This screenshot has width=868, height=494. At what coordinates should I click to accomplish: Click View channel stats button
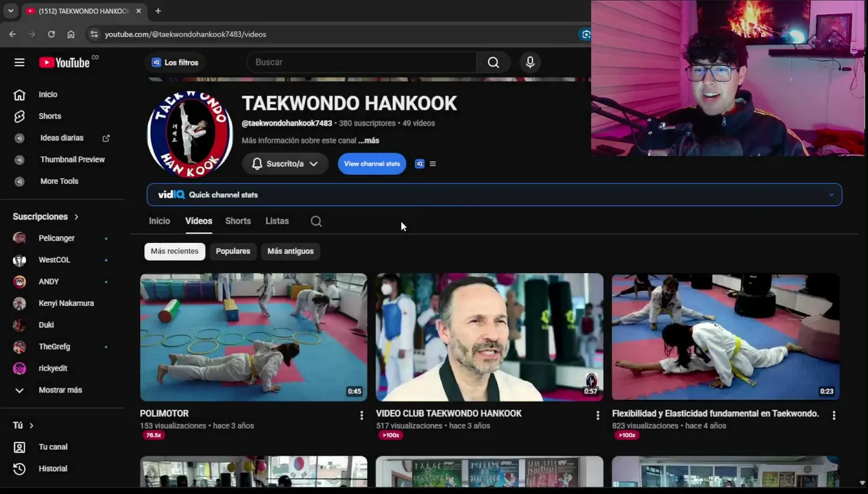tap(372, 164)
